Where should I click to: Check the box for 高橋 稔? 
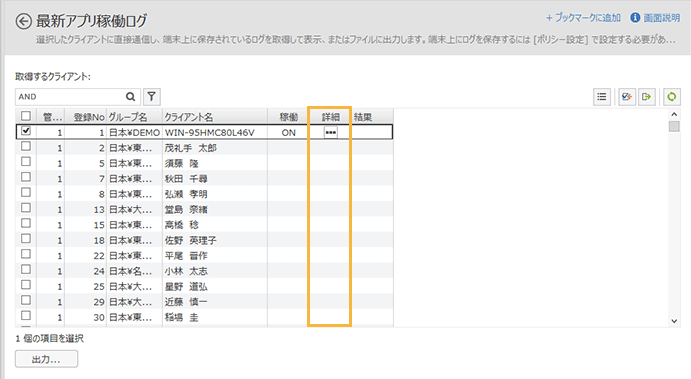coord(26,223)
